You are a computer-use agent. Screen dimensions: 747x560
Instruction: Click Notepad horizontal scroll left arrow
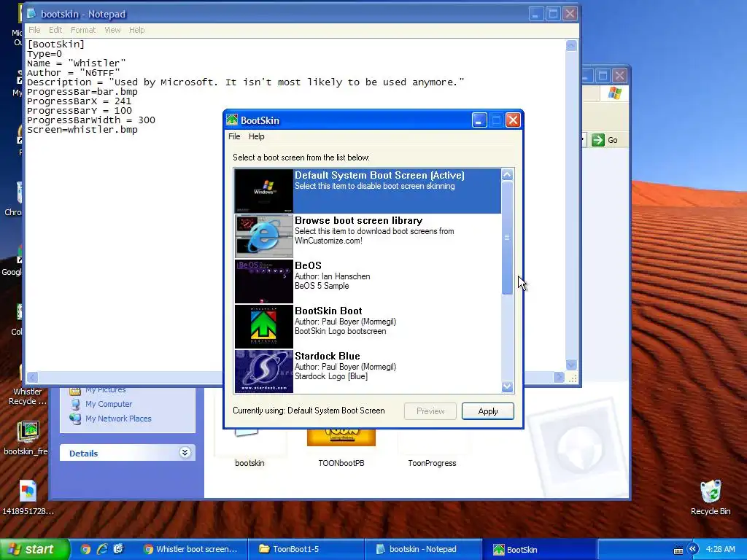coord(32,378)
